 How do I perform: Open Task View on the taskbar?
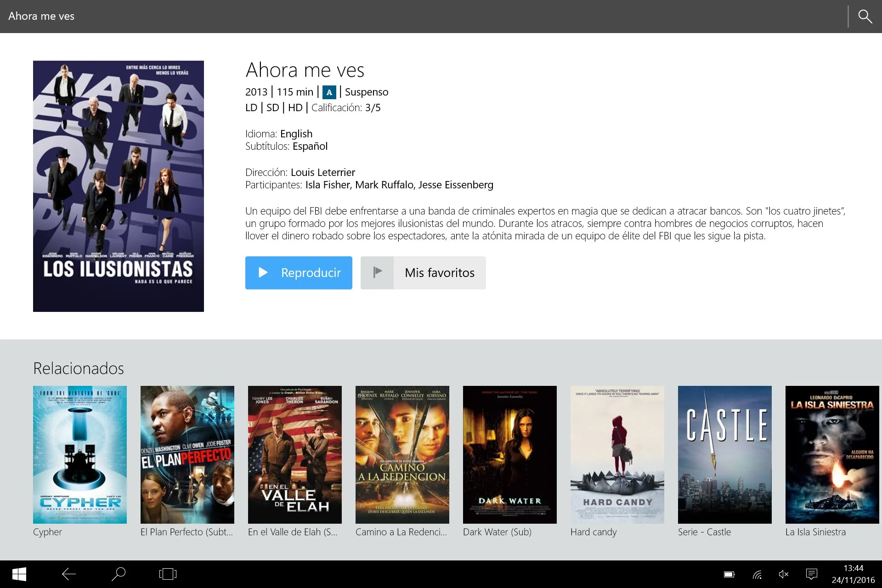(168, 574)
